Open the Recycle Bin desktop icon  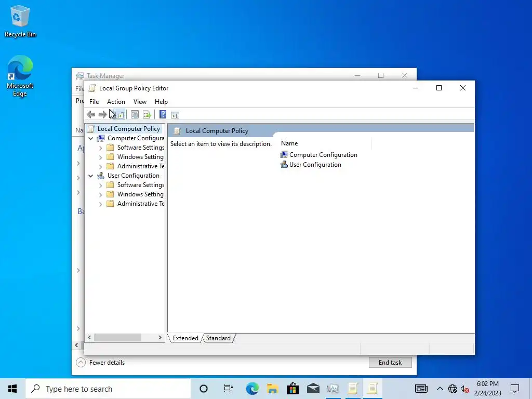coord(20,21)
